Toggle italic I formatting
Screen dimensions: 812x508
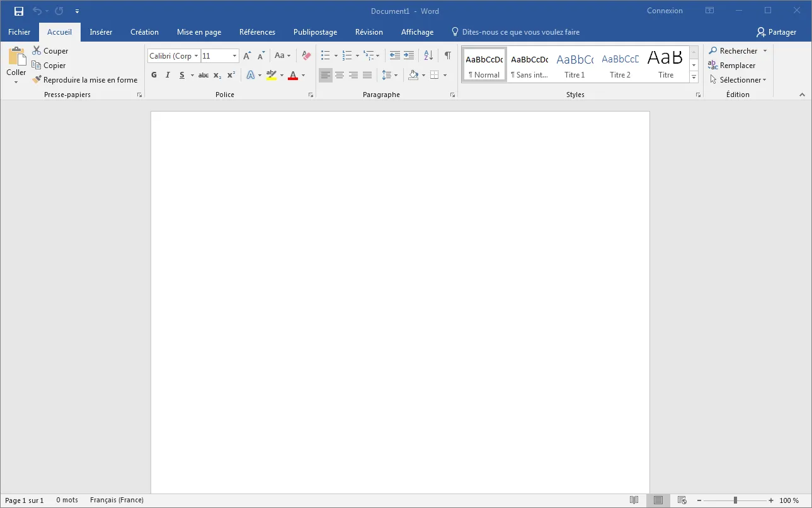pyautogui.click(x=168, y=75)
